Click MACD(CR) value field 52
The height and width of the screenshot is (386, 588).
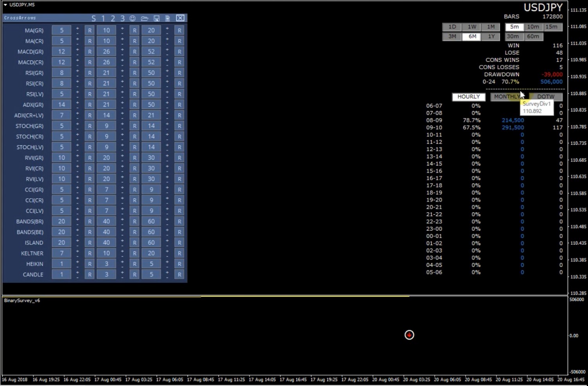[151, 62]
